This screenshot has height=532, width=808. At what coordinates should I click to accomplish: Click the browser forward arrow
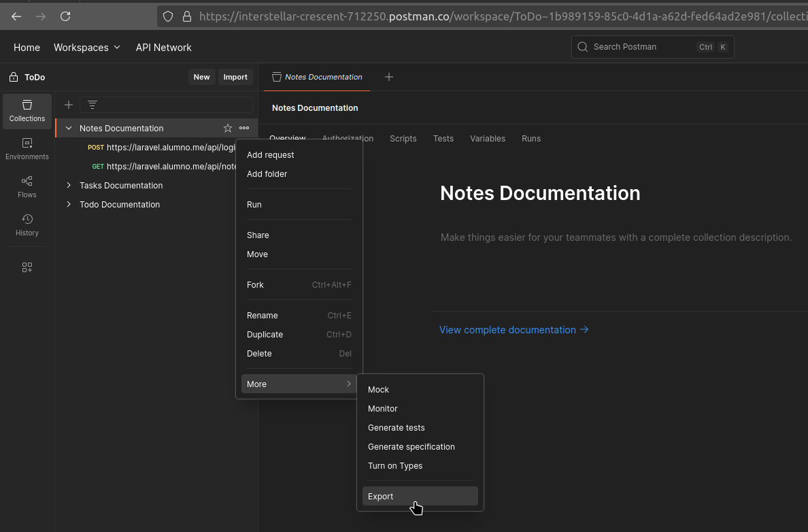pyautogui.click(x=41, y=16)
